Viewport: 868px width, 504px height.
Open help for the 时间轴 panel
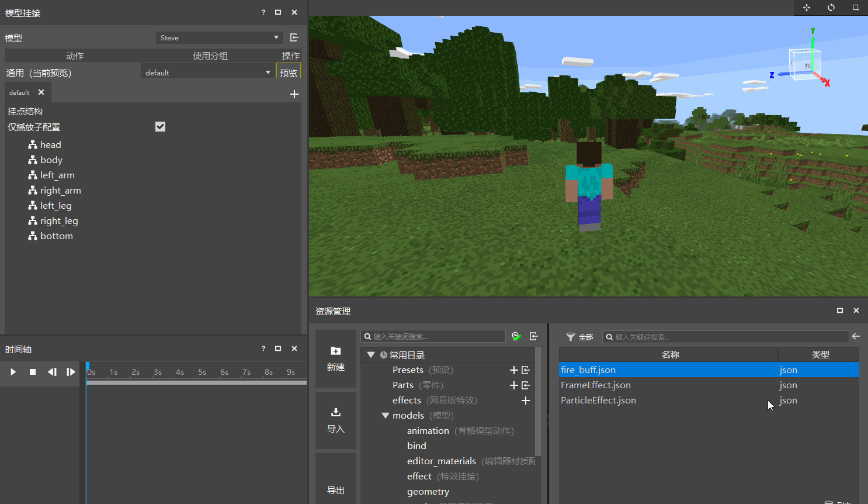click(x=263, y=348)
